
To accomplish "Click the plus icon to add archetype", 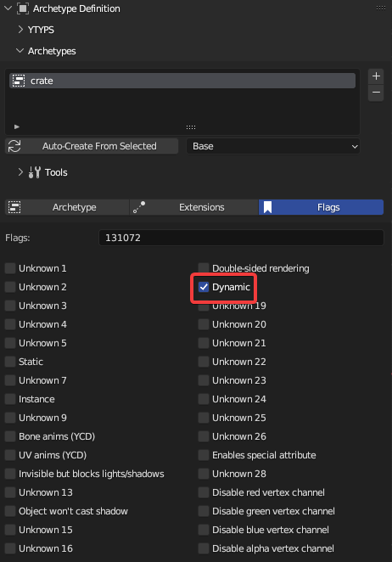I will tap(376, 76).
